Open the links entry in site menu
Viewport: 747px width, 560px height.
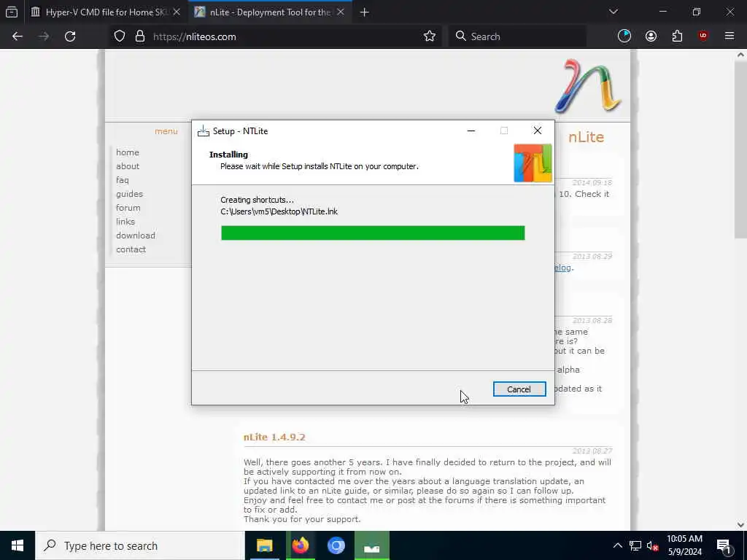click(125, 222)
